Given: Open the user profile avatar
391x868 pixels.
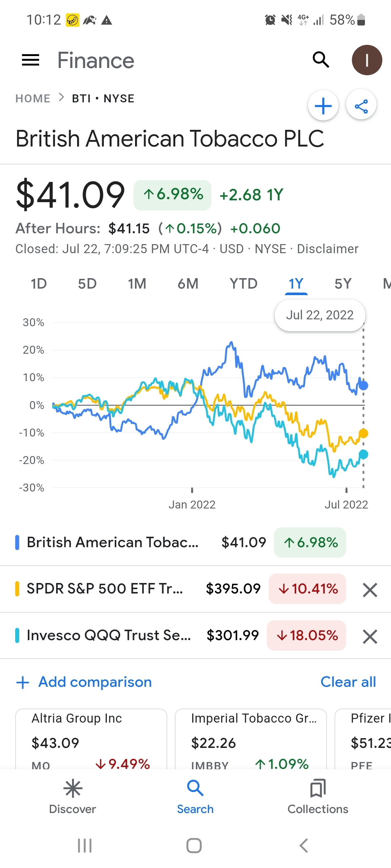Looking at the screenshot, I should coord(367,60).
